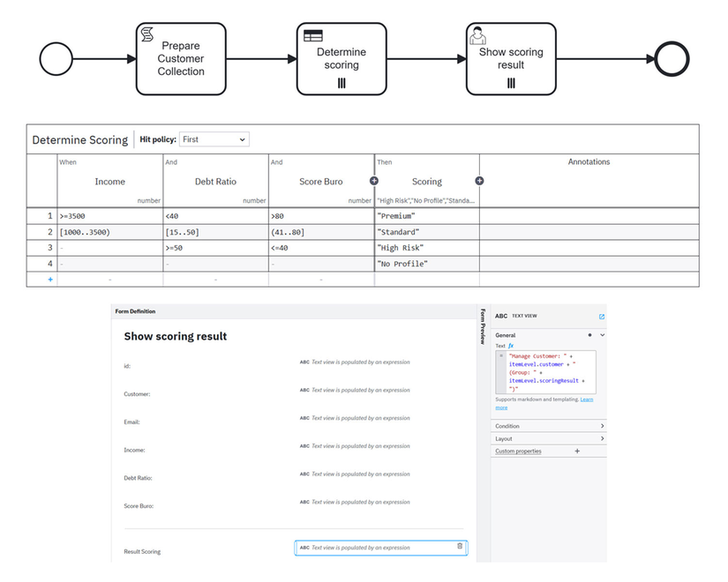
Task: Open the Form Preview side tab
Action: [483, 326]
